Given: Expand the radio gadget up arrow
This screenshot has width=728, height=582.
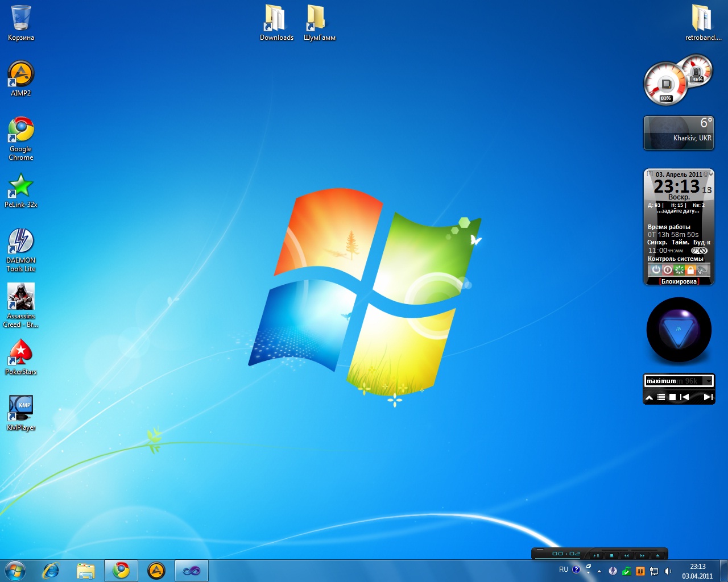Looking at the screenshot, I should tap(649, 397).
